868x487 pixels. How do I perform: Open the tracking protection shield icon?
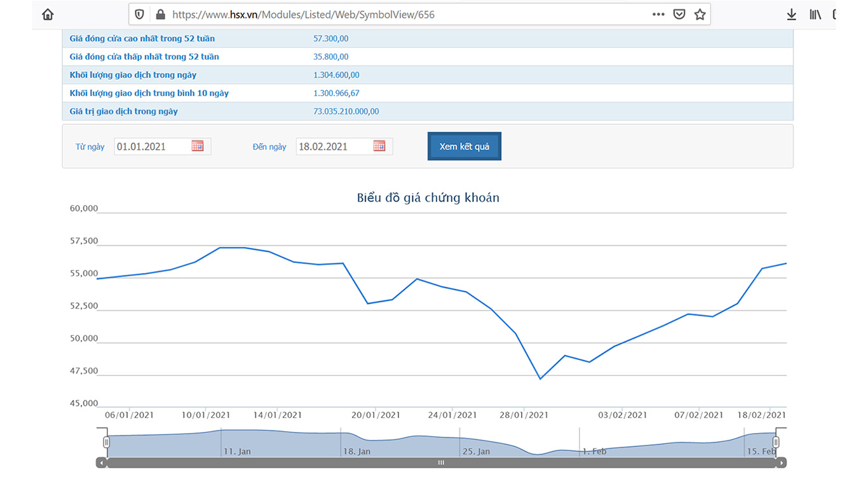(x=140, y=14)
